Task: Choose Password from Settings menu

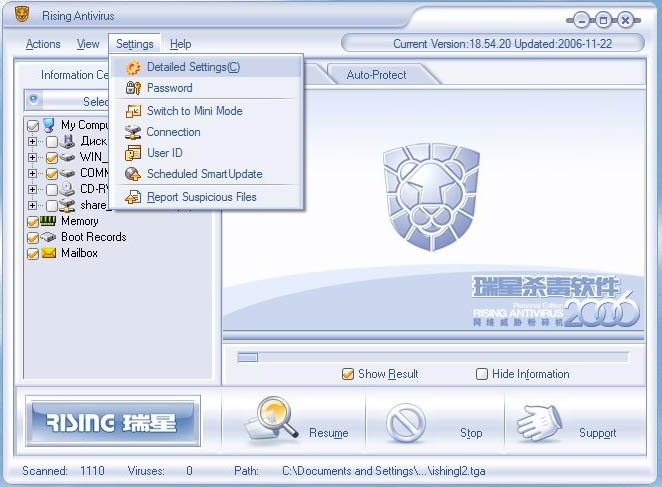Action: [x=207, y=88]
